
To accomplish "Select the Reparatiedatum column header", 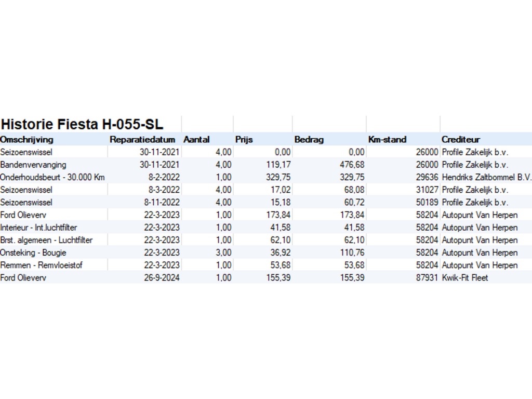I will point(139,139).
